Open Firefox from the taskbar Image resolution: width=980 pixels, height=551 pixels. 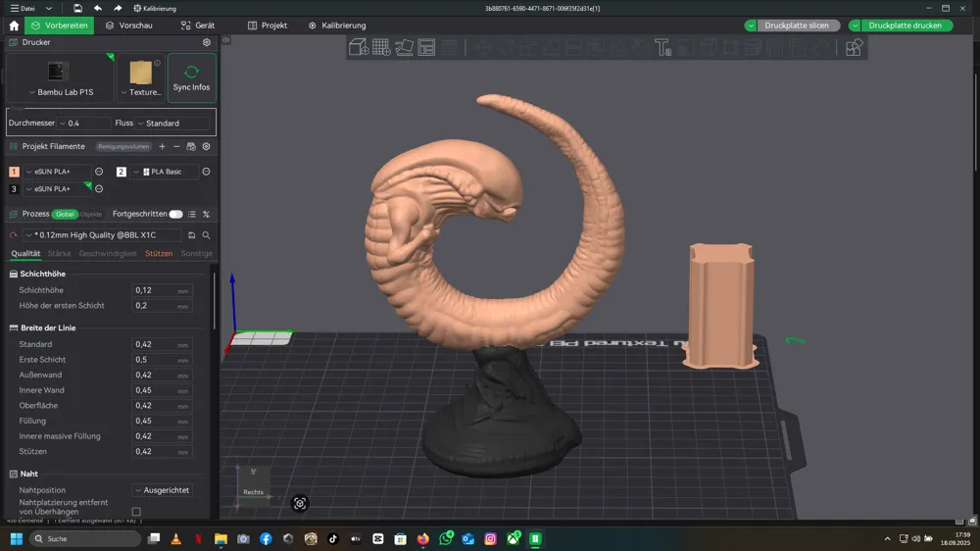[x=423, y=538]
